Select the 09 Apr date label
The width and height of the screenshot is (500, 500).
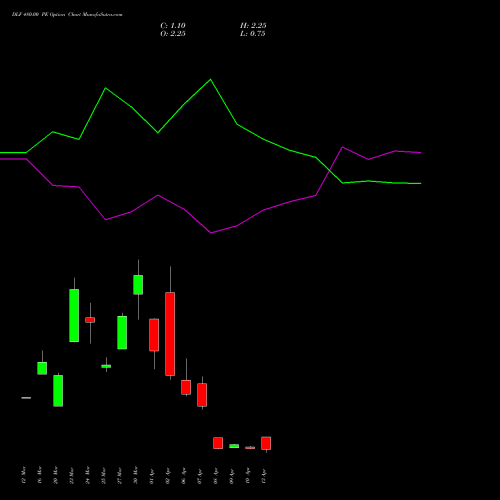click(x=231, y=476)
